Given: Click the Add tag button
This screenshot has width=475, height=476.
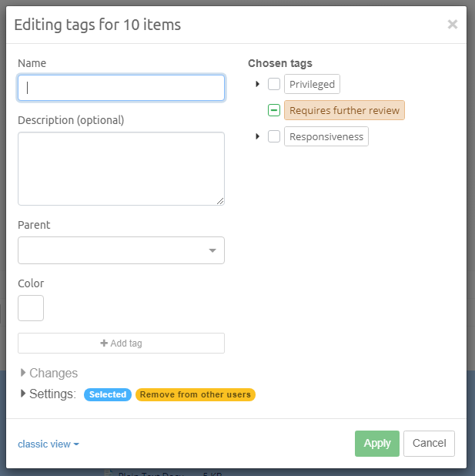Looking at the screenshot, I should 121,344.
